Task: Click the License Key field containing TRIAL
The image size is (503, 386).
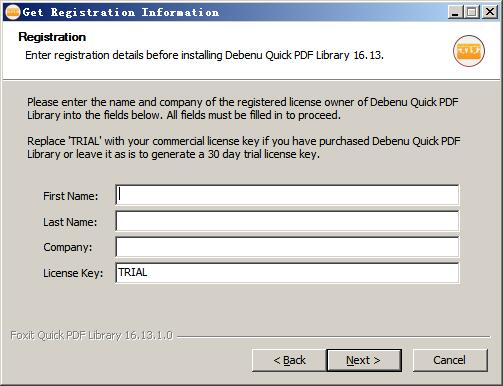Action: [x=287, y=273]
